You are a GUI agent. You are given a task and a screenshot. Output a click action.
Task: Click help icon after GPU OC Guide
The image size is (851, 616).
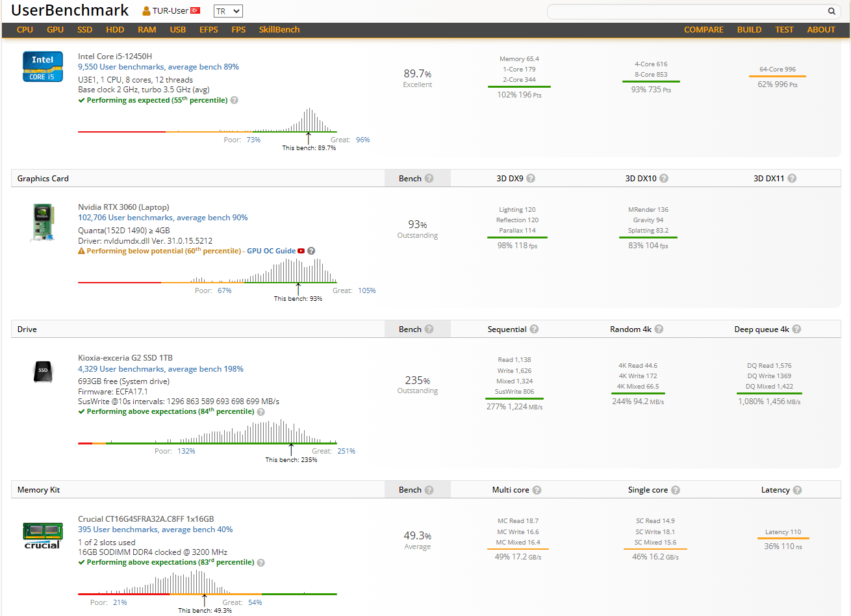click(x=311, y=251)
